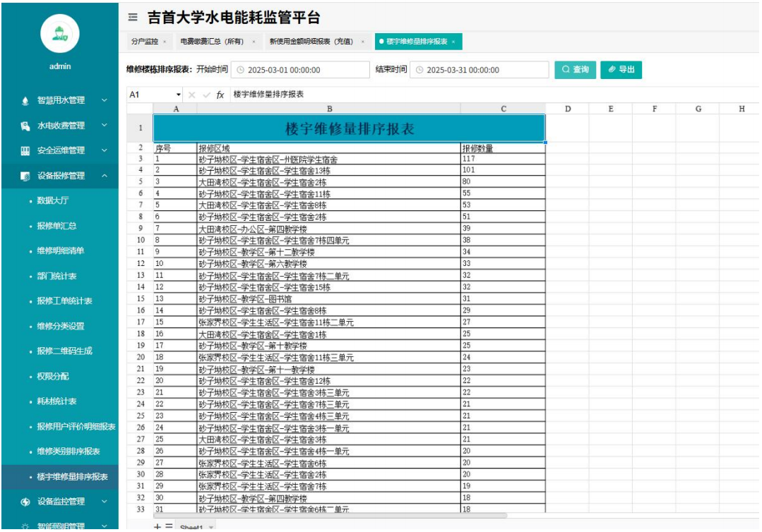Image resolution: width=762 pixels, height=532 pixels.
Task: Click the cancel X icon in formula bar
Action: (191, 95)
